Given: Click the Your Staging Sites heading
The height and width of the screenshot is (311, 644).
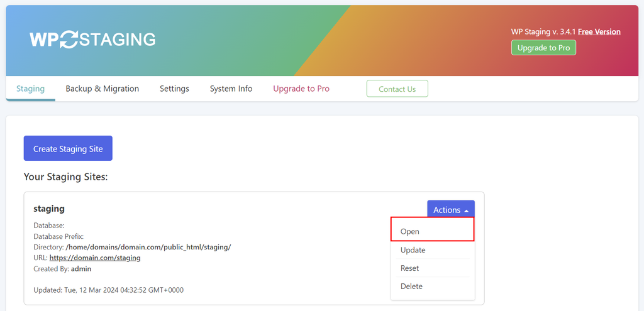Looking at the screenshot, I should click(66, 177).
